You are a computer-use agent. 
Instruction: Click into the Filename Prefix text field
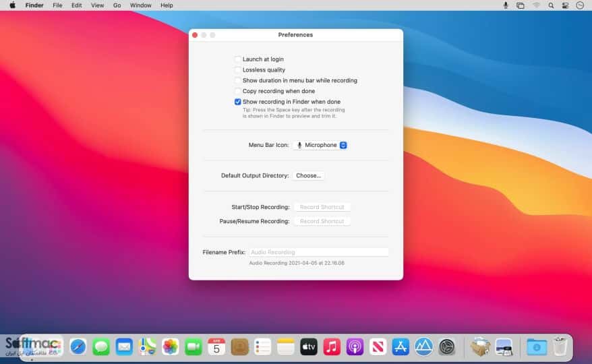click(318, 252)
